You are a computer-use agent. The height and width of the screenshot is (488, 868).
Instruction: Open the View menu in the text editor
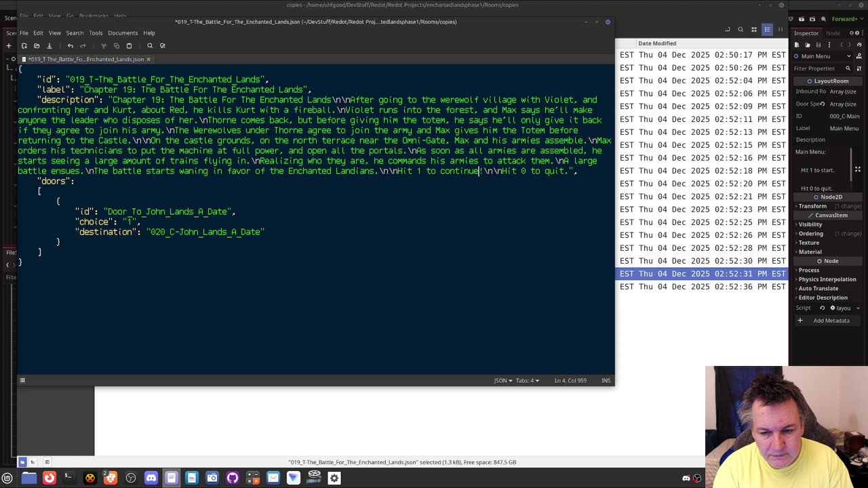(x=55, y=33)
